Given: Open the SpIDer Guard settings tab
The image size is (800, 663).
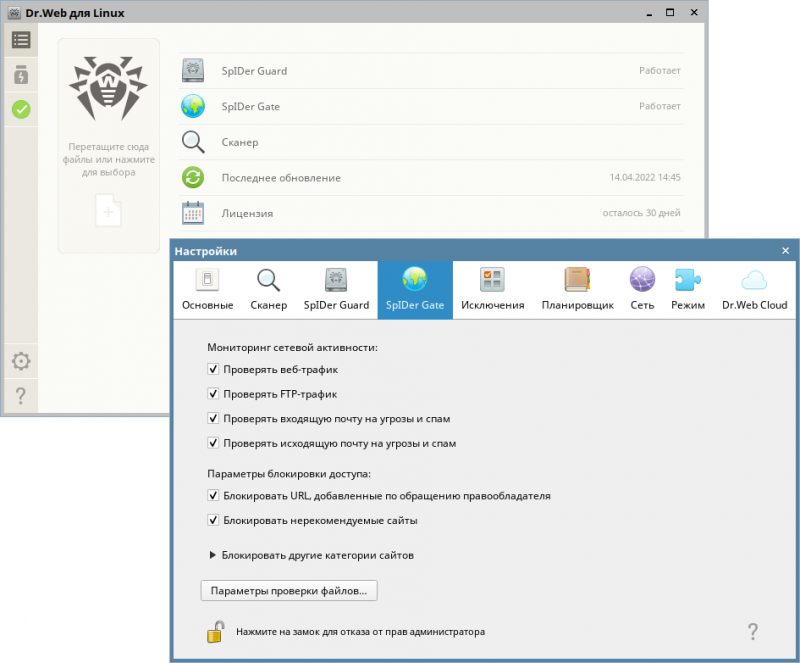Looking at the screenshot, I should (336, 290).
